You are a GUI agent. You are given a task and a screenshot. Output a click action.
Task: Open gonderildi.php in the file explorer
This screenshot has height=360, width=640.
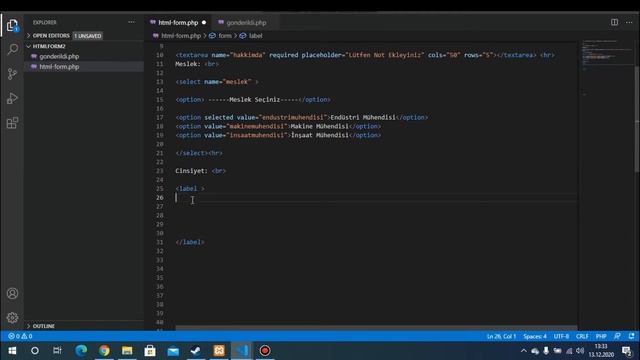pos(59,56)
